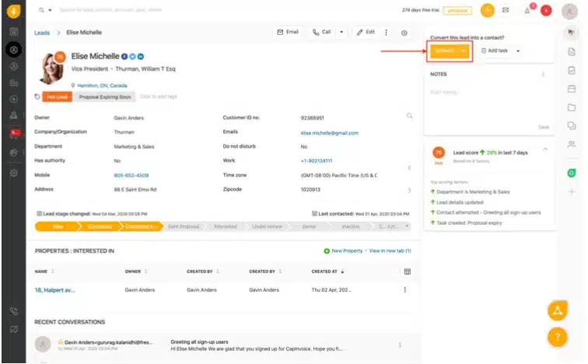
Task: Open the tasks checkbox icon in right rail
Action: (572, 71)
